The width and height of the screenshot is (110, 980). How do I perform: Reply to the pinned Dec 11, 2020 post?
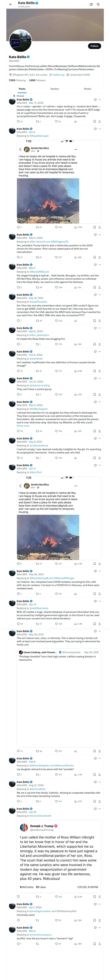[x=18, y=121]
